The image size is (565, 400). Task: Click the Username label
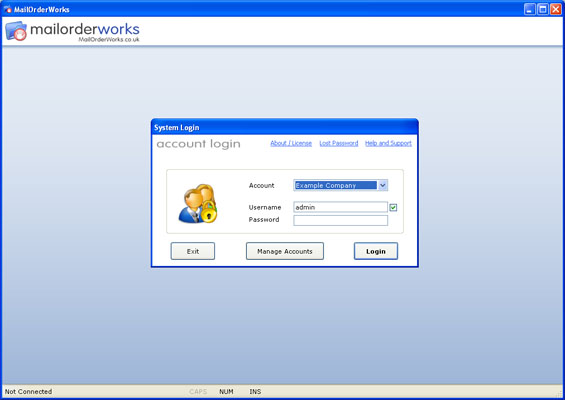[265, 207]
